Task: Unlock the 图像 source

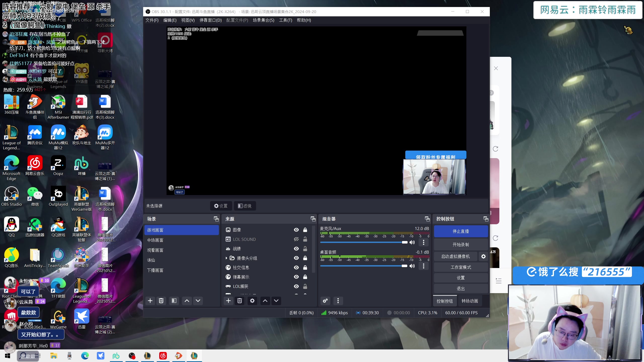Action: click(305, 230)
